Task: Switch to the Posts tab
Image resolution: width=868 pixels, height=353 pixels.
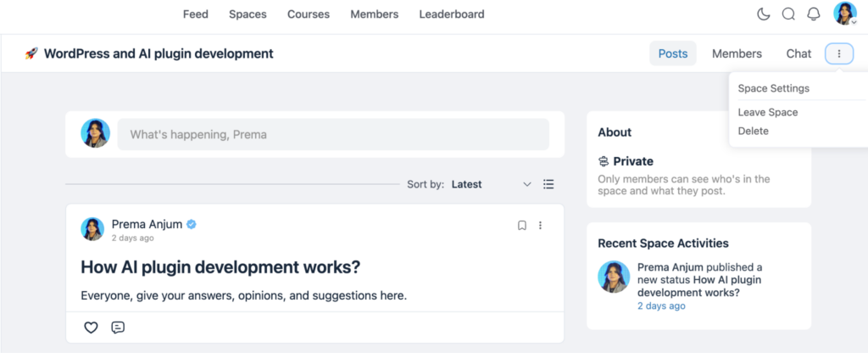Action: [672, 53]
